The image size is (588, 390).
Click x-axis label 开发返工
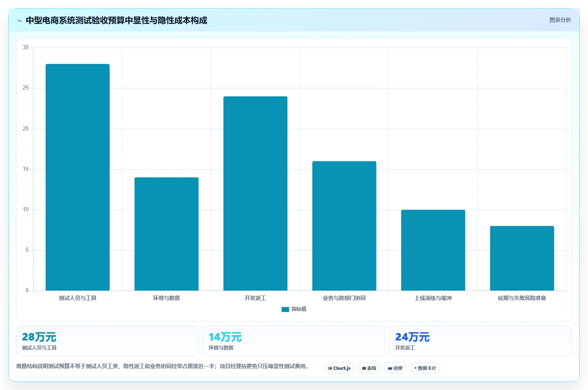click(255, 298)
